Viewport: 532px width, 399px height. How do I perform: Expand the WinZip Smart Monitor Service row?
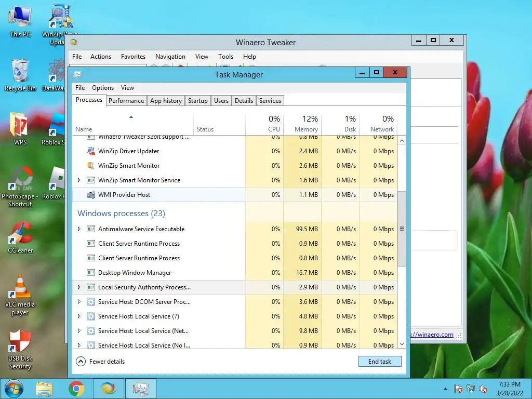[79, 180]
